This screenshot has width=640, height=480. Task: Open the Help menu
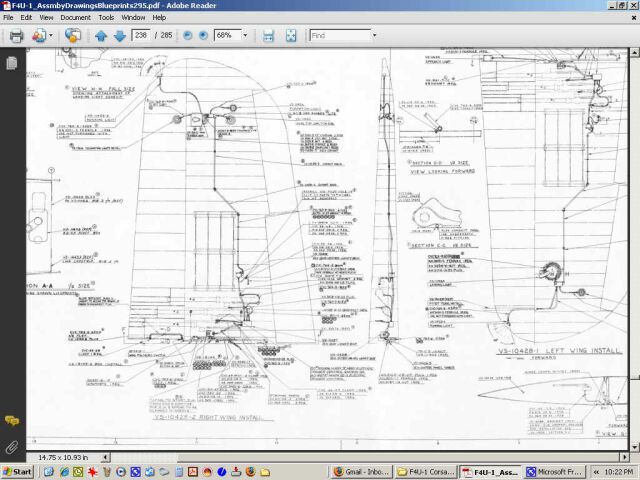(x=159, y=18)
